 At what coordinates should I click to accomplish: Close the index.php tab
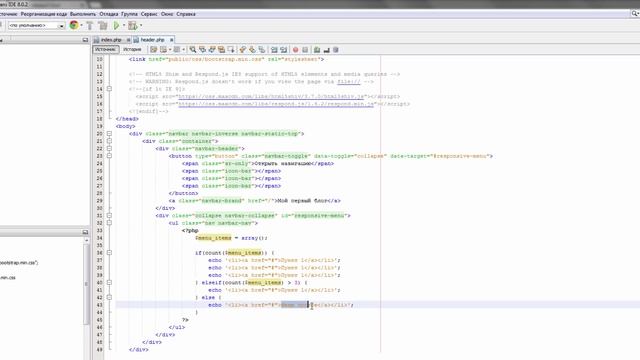128,40
